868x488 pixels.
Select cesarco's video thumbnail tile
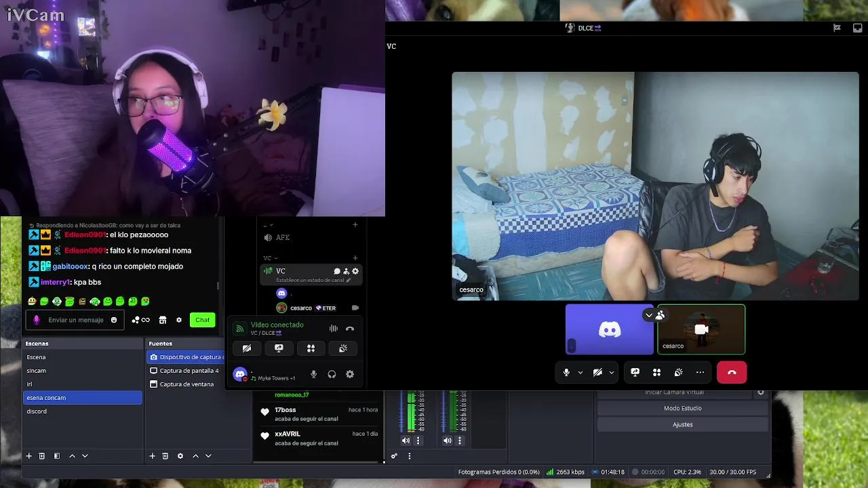click(x=701, y=329)
